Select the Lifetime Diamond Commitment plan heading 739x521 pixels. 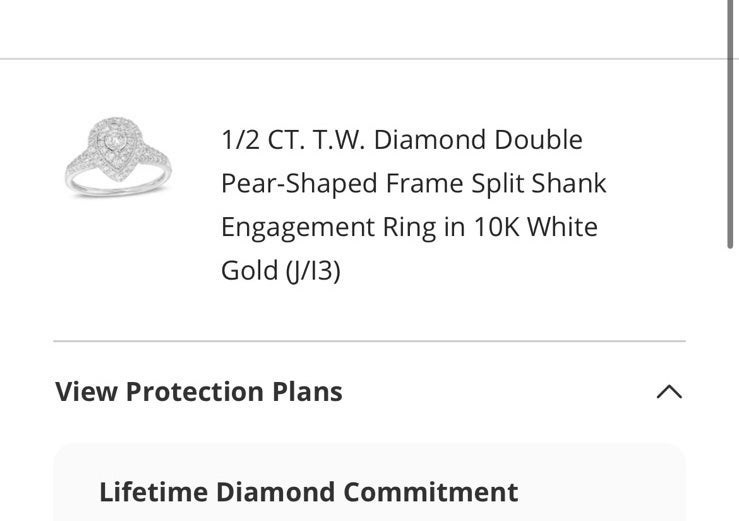point(309,492)
